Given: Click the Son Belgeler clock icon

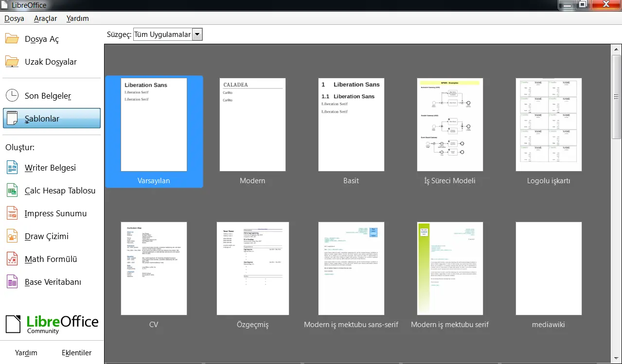Looking at the screenshot, I should pos(12,96).
